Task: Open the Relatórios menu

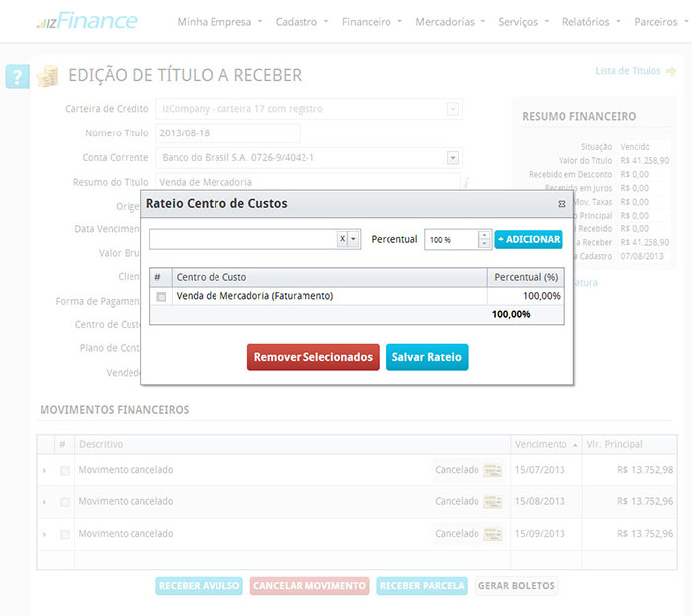Action: tap(591, 21)
